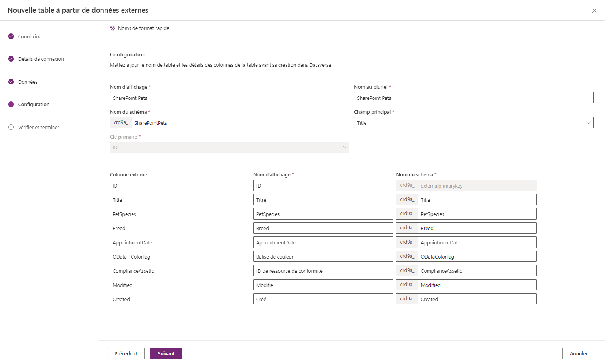Open the Vérifier et terminer step

point(39,127)
